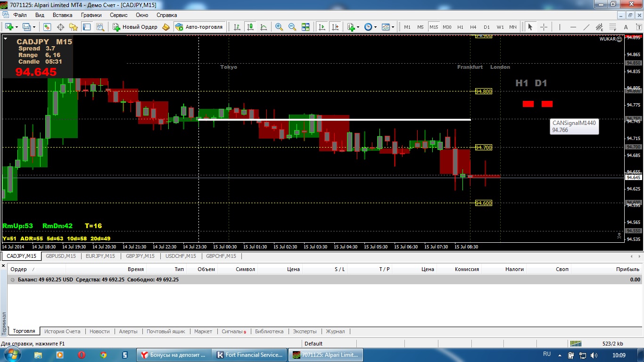Select the Fibonacci retracement tool
Image resolution: width=644 pixels, height=362 pixels.
coord(612,27)
